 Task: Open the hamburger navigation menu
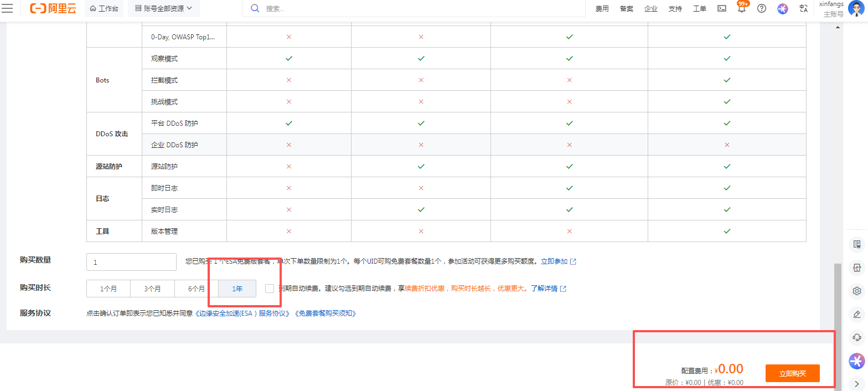pyautogui.click(x=8, y=8)
